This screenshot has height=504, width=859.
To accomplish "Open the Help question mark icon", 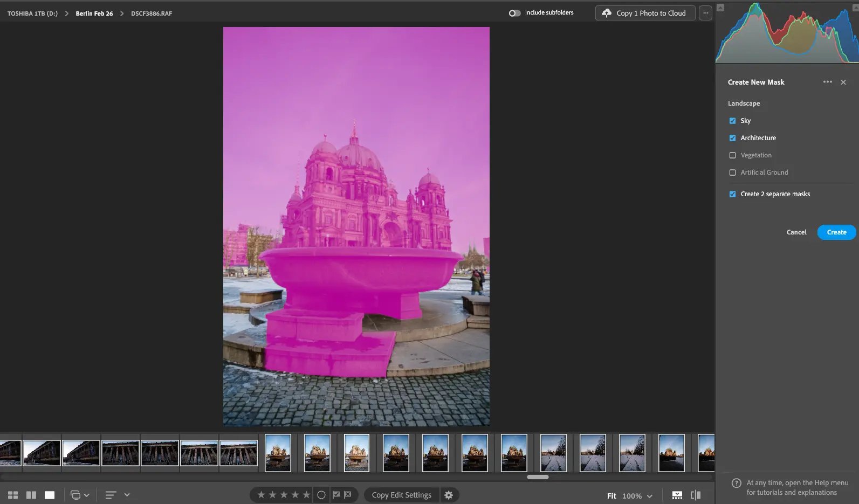I will 736,483.
